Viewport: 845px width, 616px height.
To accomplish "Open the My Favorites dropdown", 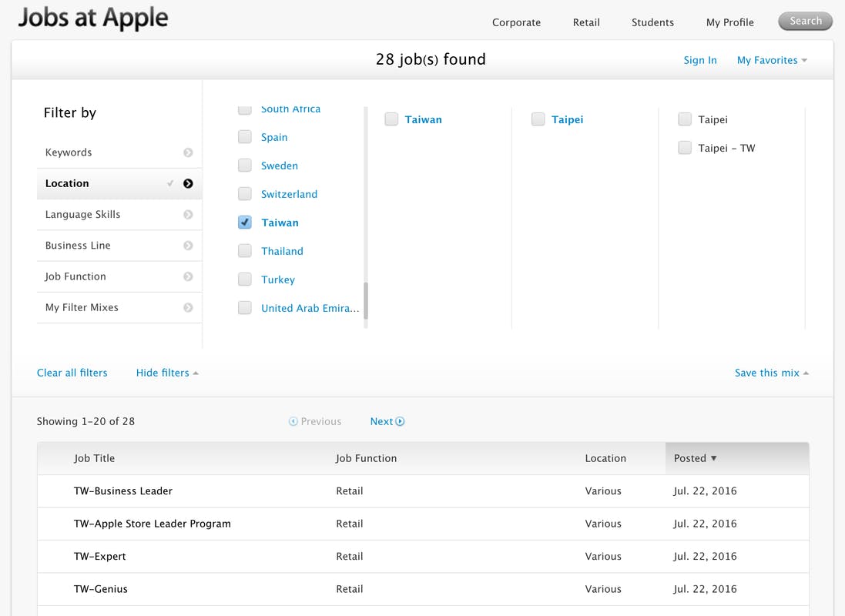I will (772, 60).
